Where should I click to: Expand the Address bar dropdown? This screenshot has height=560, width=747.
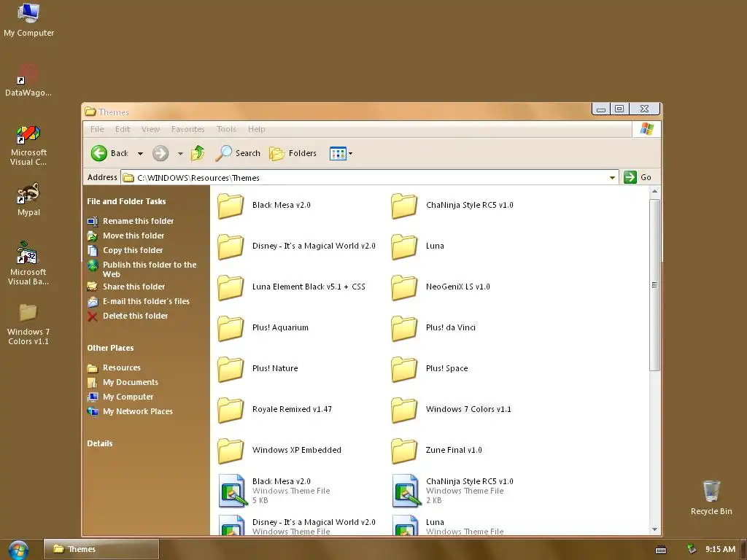[x=612, y=178]
